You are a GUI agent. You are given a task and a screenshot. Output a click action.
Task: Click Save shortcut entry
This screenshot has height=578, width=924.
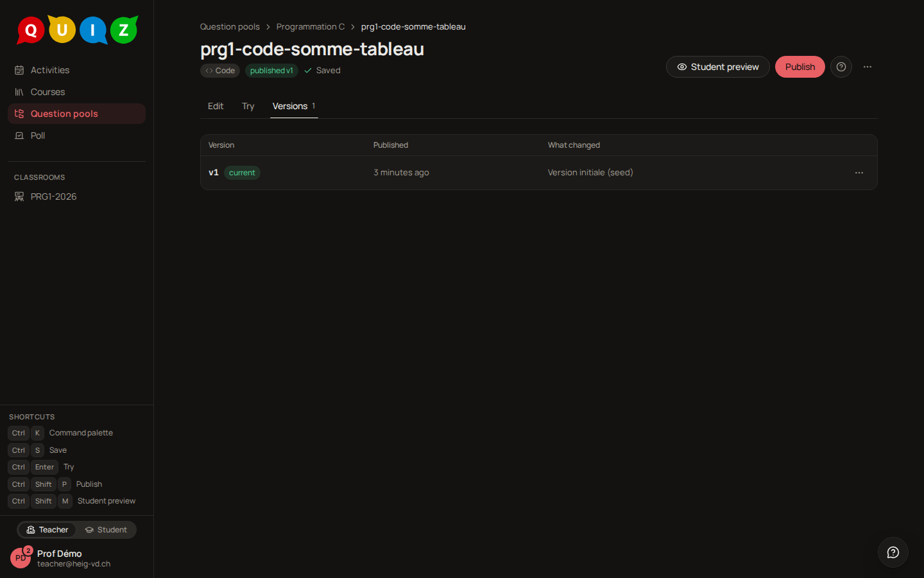coord(37,450)
